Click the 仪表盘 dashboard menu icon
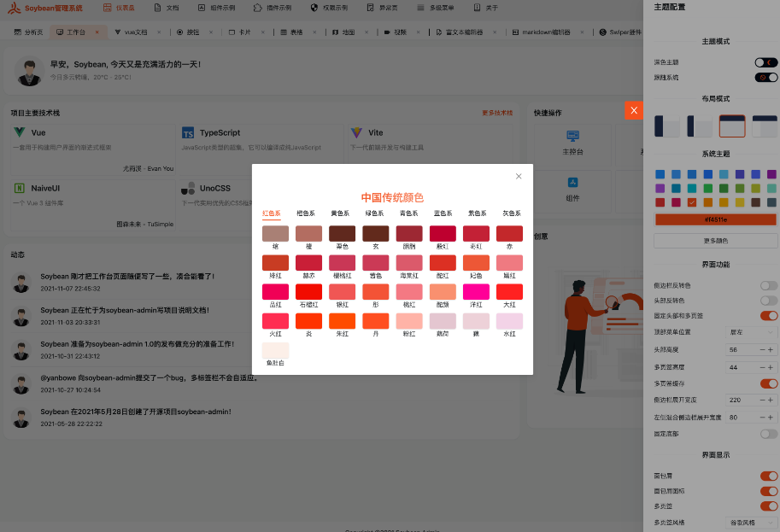 pos(107,8)
